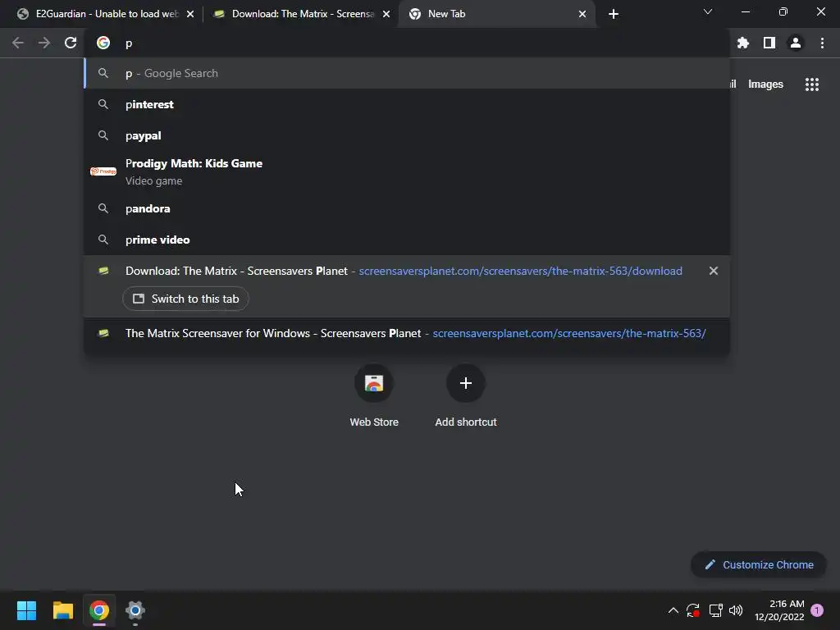
Task: Click the sync status tray icon
Action: pyautogui.click(x=693, y=610)
